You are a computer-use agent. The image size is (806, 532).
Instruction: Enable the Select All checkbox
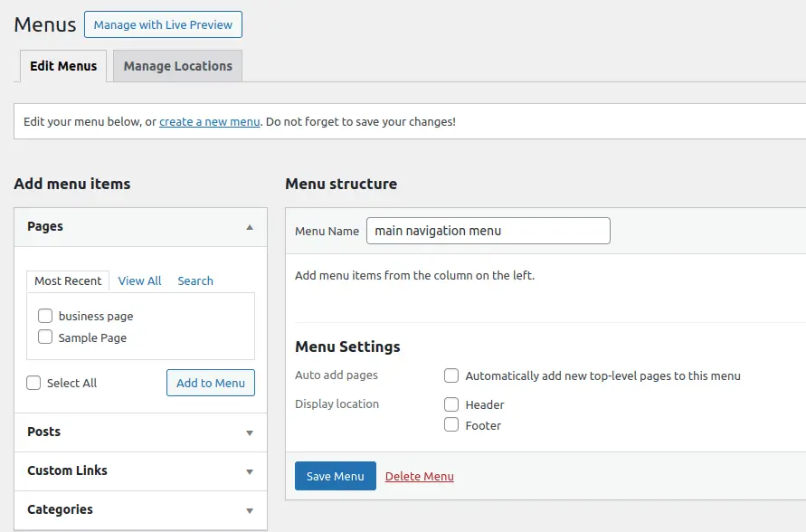[x=33, y=383]
